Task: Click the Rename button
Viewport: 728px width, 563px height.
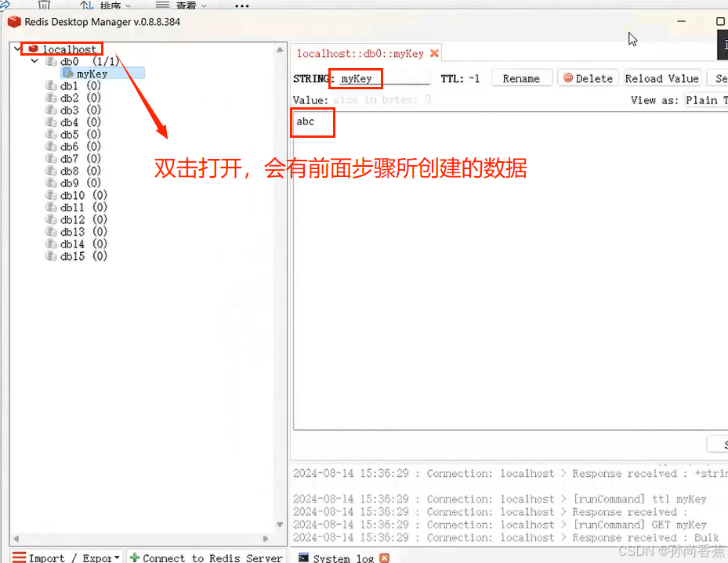Action: (521, 78)
